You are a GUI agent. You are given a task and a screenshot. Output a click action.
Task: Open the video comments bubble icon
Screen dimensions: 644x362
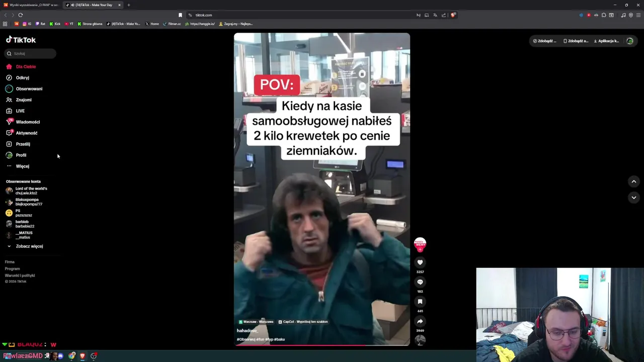tap(420, 282)
